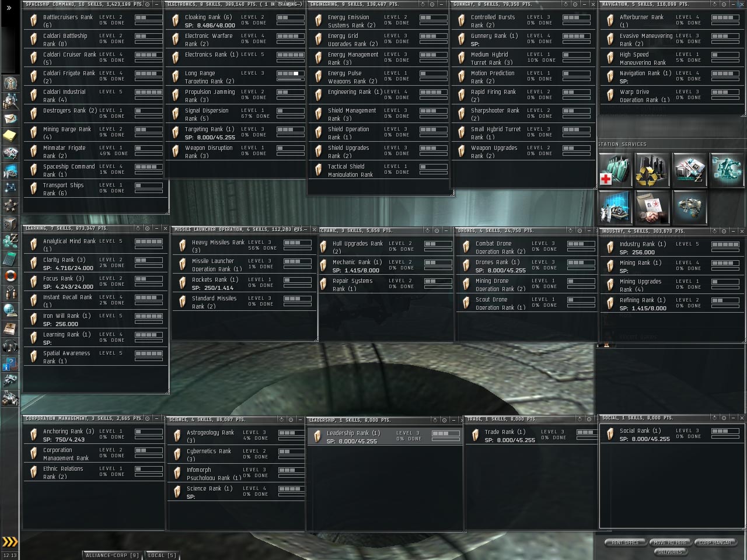Click the Combat Drone Operation book icon
747x560 pixels.
click(466, 247)
